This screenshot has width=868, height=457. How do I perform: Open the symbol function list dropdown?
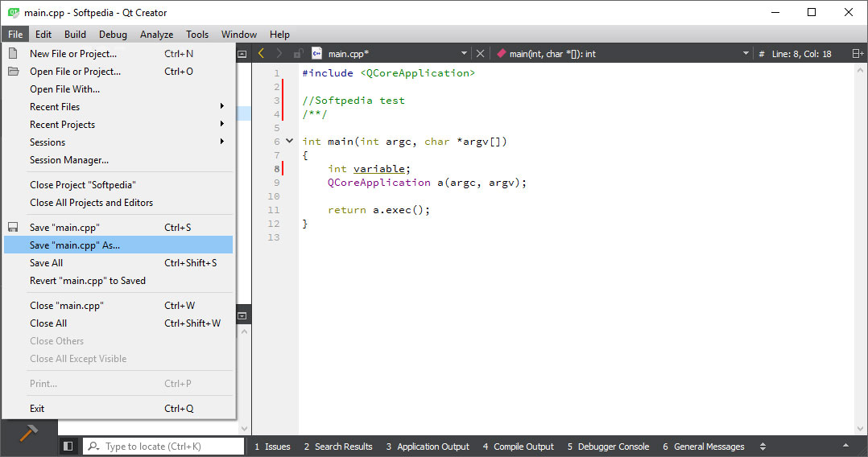746,54
